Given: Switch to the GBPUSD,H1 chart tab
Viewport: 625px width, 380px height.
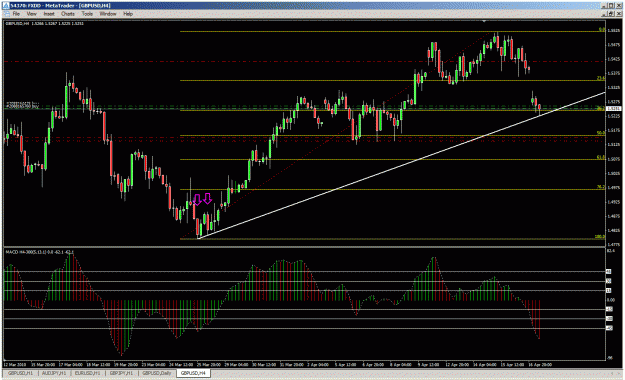Looking at the screenshot, I should click(20, 373).
